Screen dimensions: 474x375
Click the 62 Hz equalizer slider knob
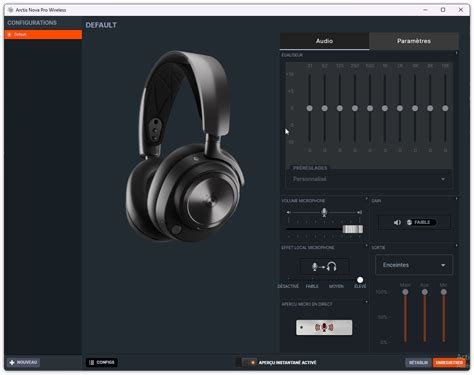[x=324, y=108]
